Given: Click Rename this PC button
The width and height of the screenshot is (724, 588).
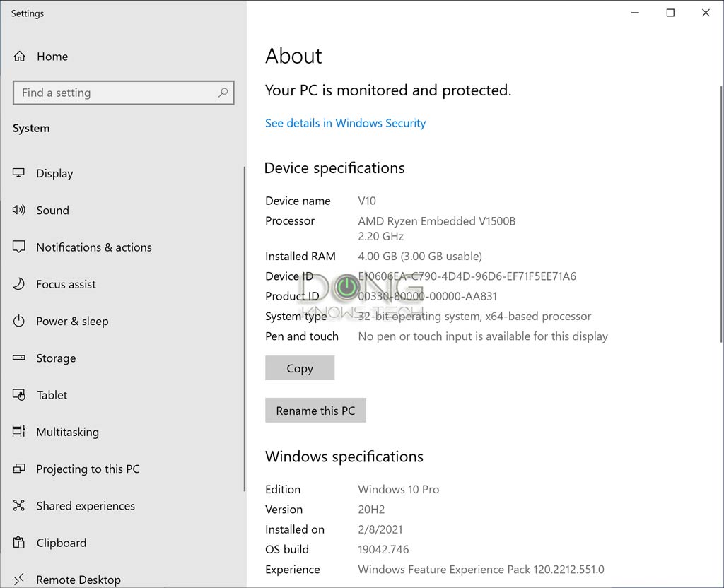Looking at the screenshot, I should (315, 411).
